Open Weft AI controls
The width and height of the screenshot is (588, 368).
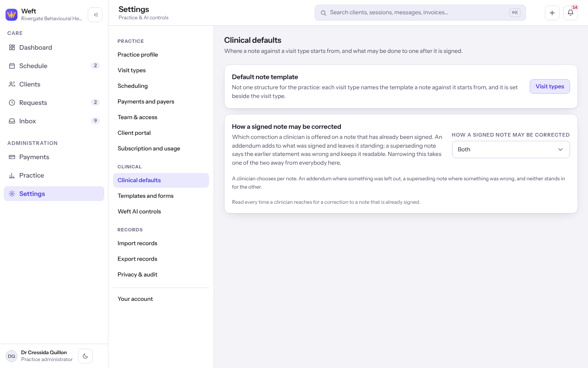[x=161, y=212]
